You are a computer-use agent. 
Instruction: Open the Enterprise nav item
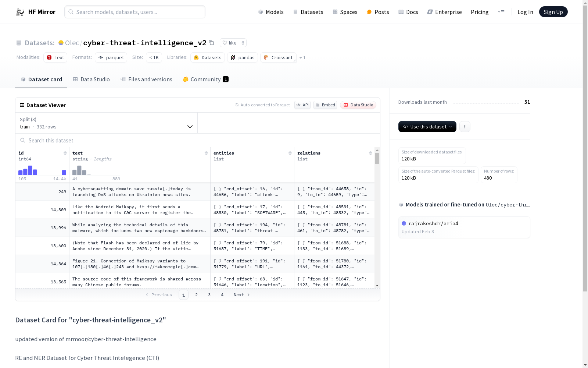point(445,12)
